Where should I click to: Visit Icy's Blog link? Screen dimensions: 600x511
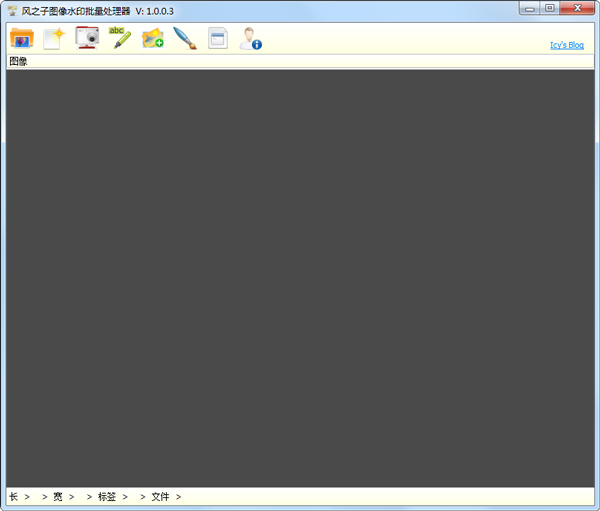567,45
